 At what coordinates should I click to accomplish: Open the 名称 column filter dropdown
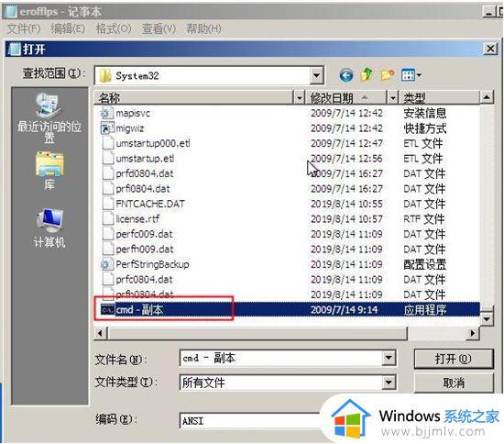pos(299,97)
